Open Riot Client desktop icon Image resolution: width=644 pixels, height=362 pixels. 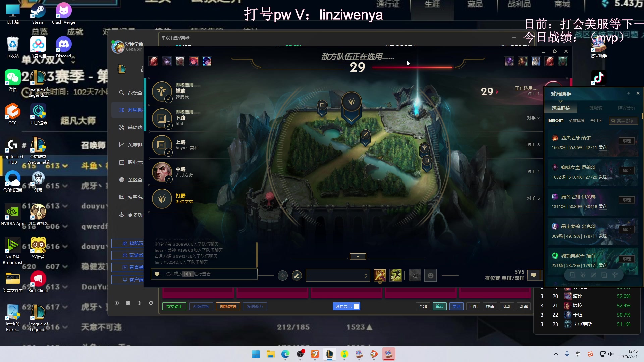[x=38, y=282]
